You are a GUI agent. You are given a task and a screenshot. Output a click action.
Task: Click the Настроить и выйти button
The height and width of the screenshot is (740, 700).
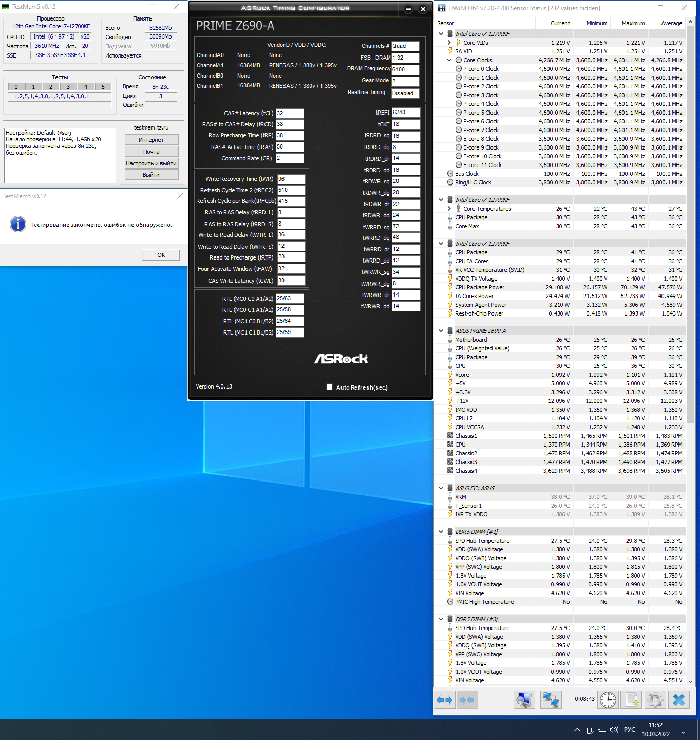click(x=152, y=163)
